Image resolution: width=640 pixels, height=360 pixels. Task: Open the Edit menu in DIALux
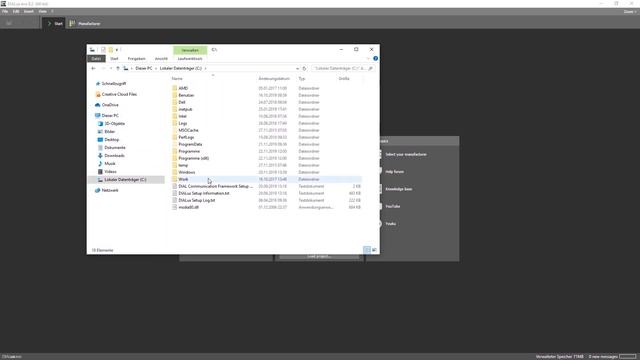(x=16, y=11)
